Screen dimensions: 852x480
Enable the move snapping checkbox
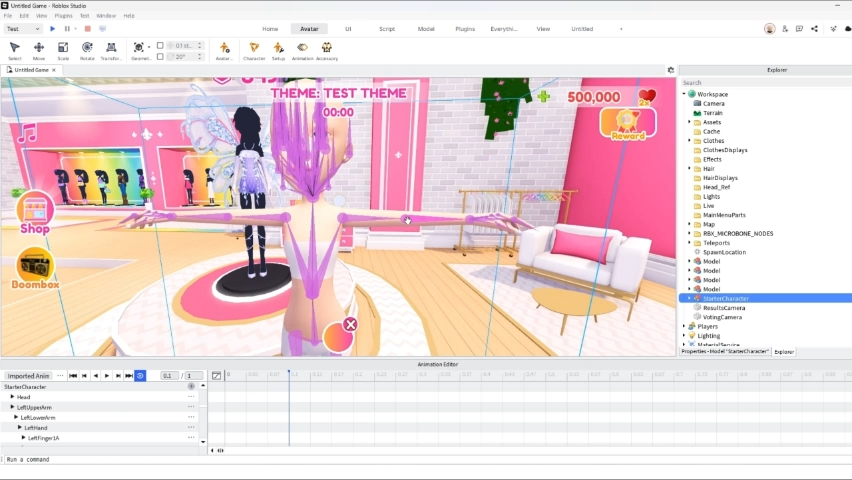click(160, 46)
